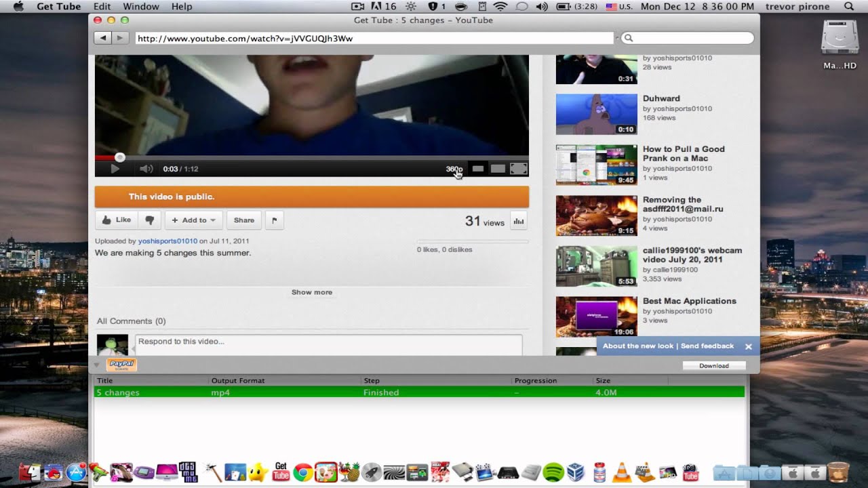Open the Best Mac Applications thumbnail
This screenshot has width=868, height=488.
[x=597, y=317]
